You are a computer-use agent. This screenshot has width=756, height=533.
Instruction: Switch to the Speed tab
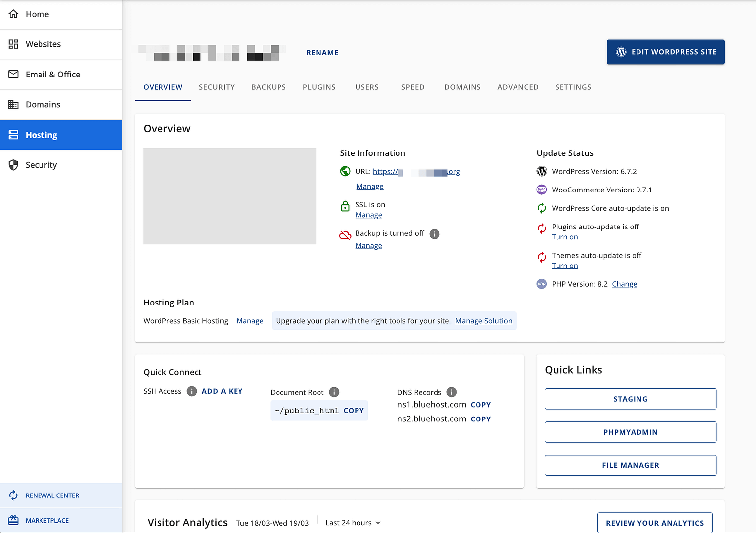413,87
